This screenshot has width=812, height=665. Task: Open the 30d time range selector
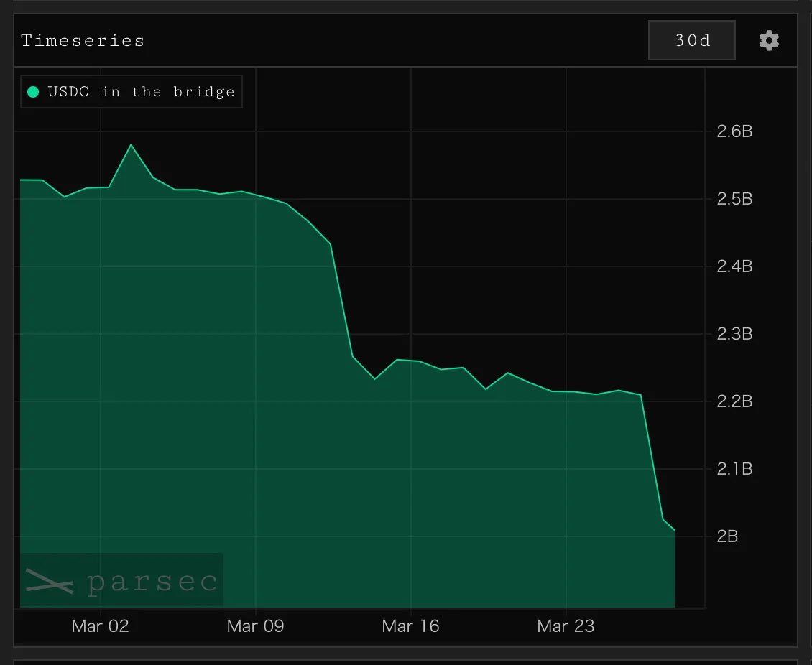692,40
